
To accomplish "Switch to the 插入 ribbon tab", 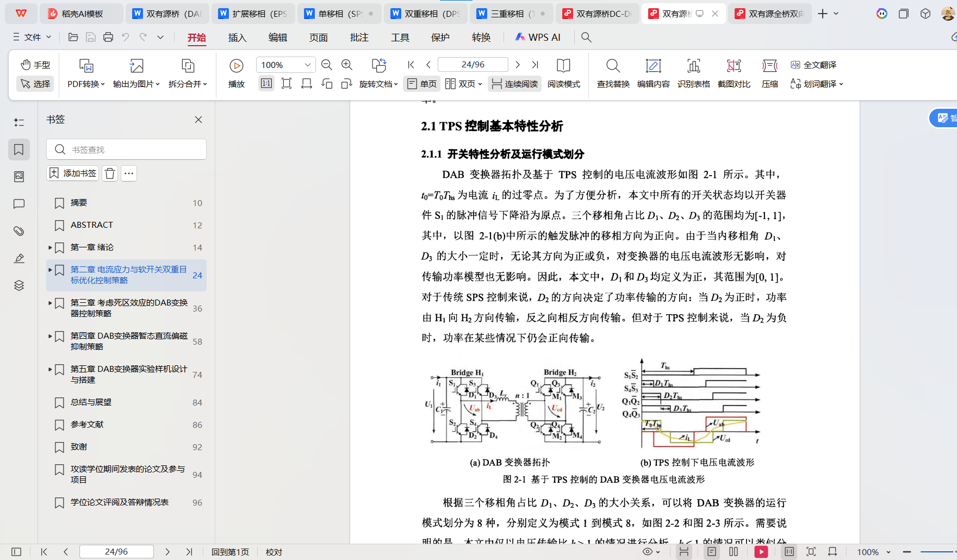I will [237, 38].
